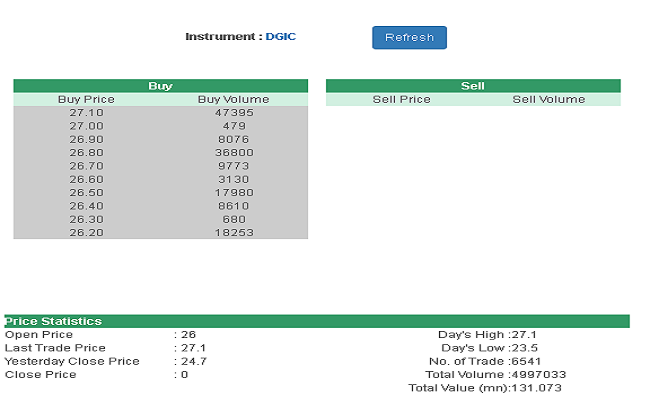Select the Sell table header
Screen dimensions: 650x400
[x=473, y=86]
